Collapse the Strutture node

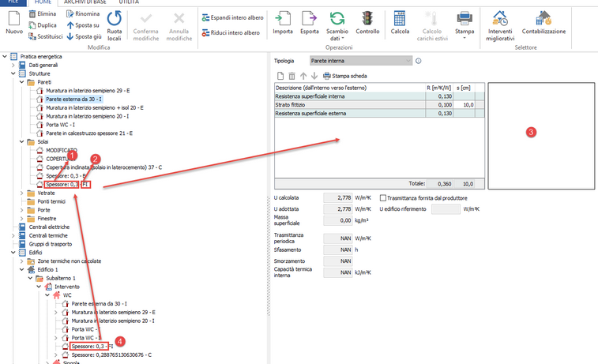pyautogui.click(x=13, y=73)
